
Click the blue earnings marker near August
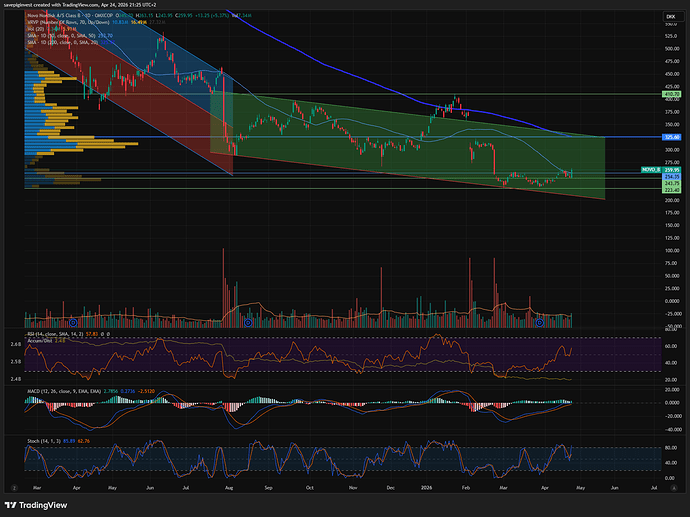tap(247, 322)
